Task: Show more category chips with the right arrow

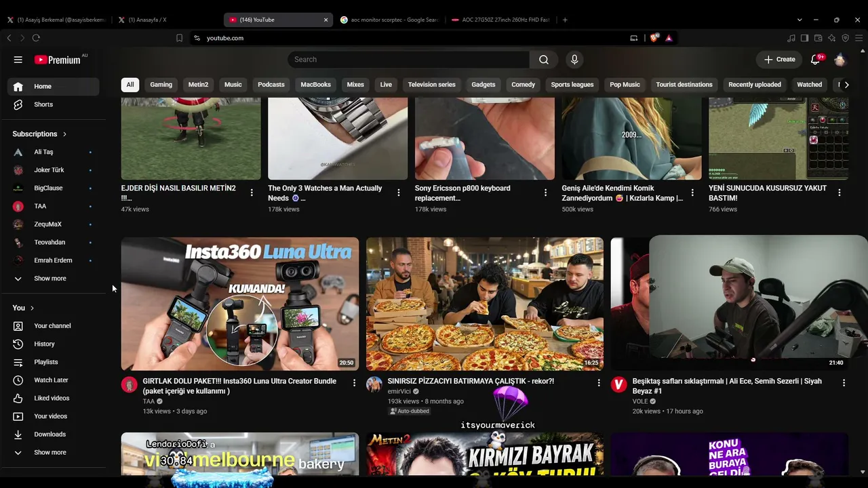Action: (x=846, y=85)
